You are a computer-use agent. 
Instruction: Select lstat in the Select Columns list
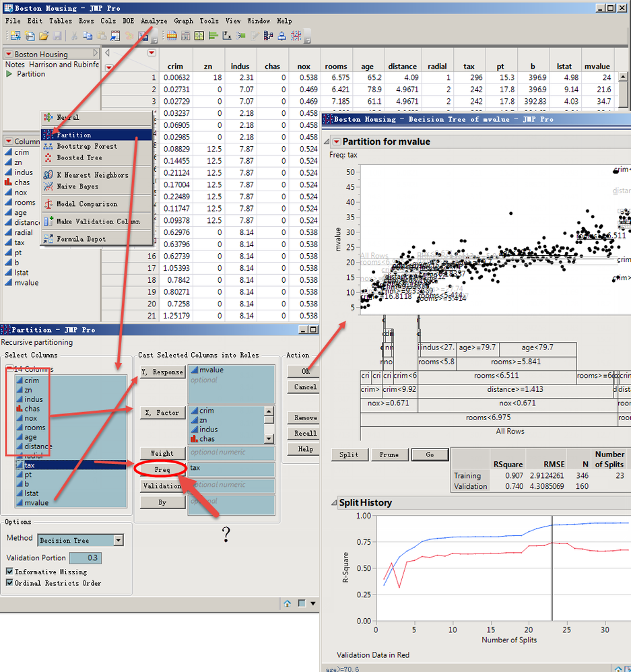(x=71, y=494)
